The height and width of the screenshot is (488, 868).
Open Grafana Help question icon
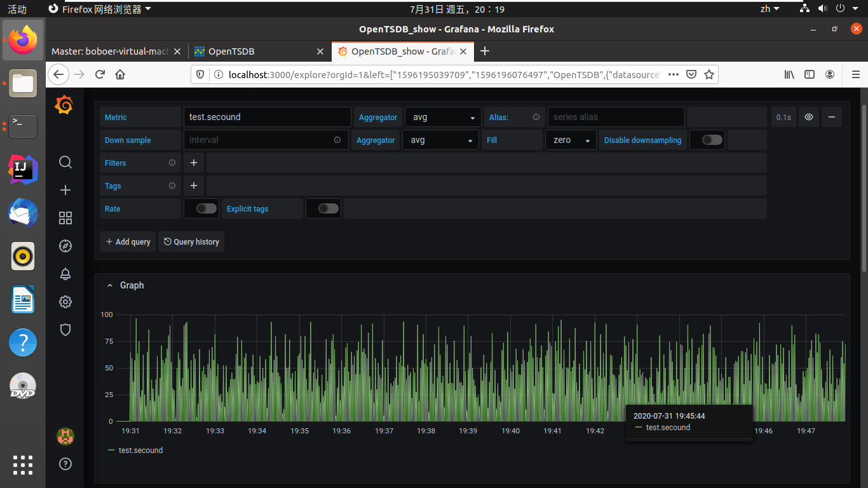[65, 464]
